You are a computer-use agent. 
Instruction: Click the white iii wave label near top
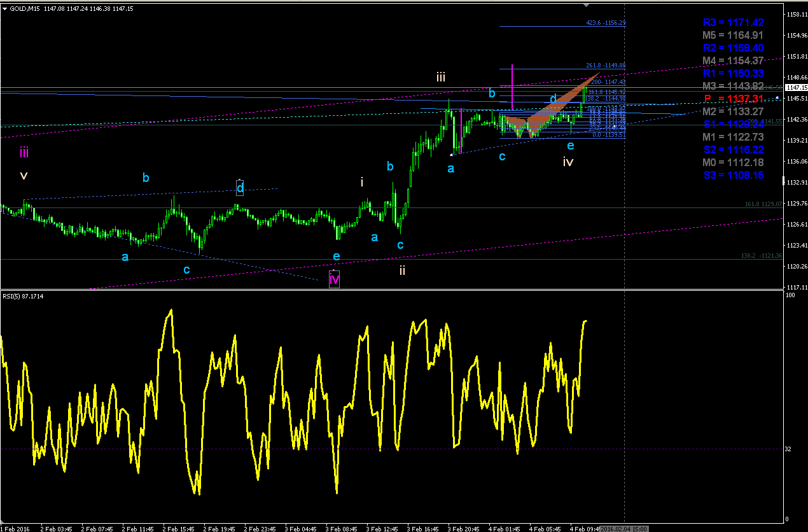click(440, 78)
